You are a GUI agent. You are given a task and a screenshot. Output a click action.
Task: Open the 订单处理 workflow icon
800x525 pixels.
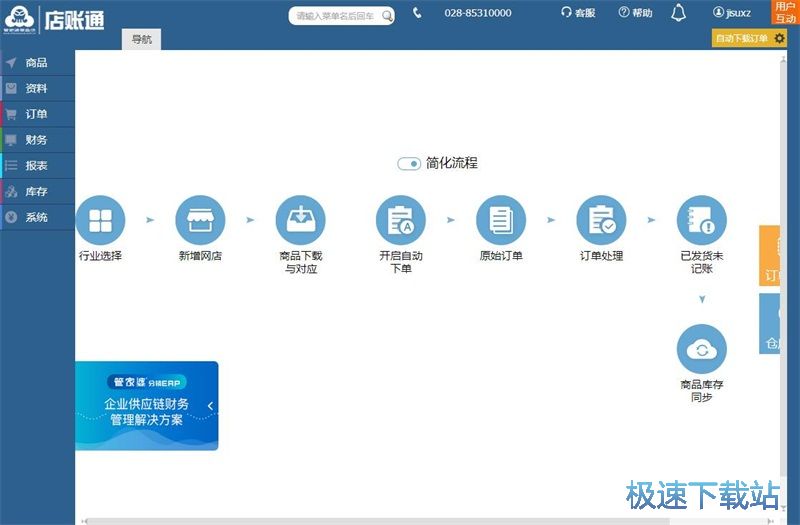601,220
